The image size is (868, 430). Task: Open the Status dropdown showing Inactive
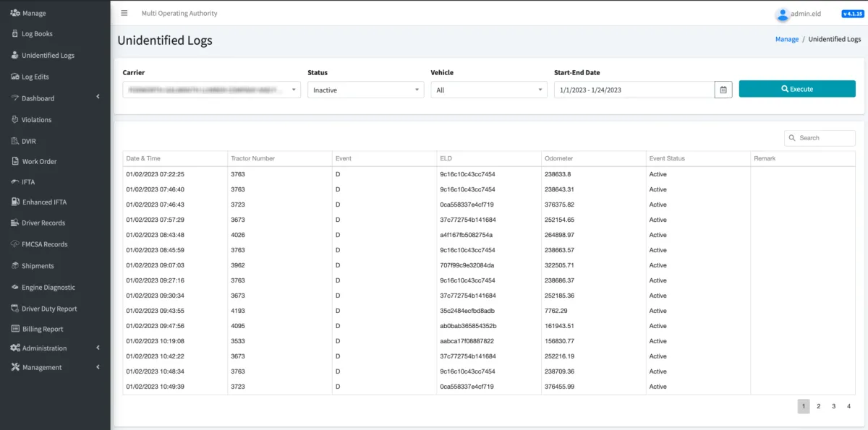click(x=365, y=90)
